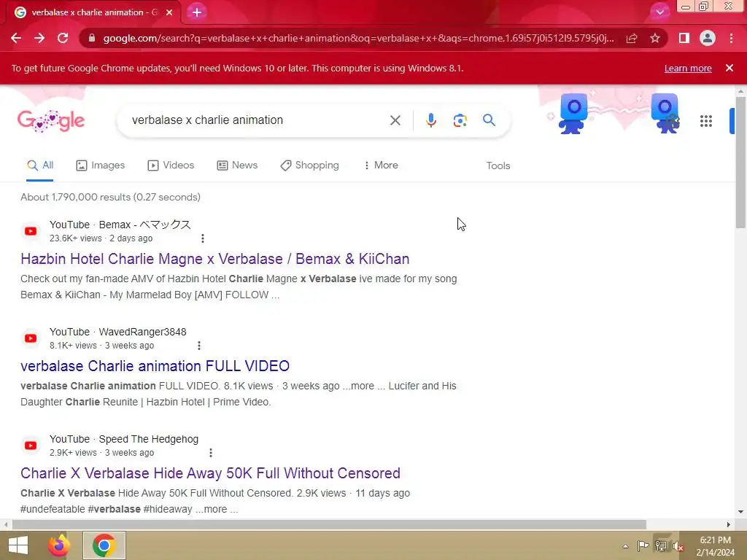View site information via the lock icon
Viewport: 747px width, 560px height.
coord(91,38)
